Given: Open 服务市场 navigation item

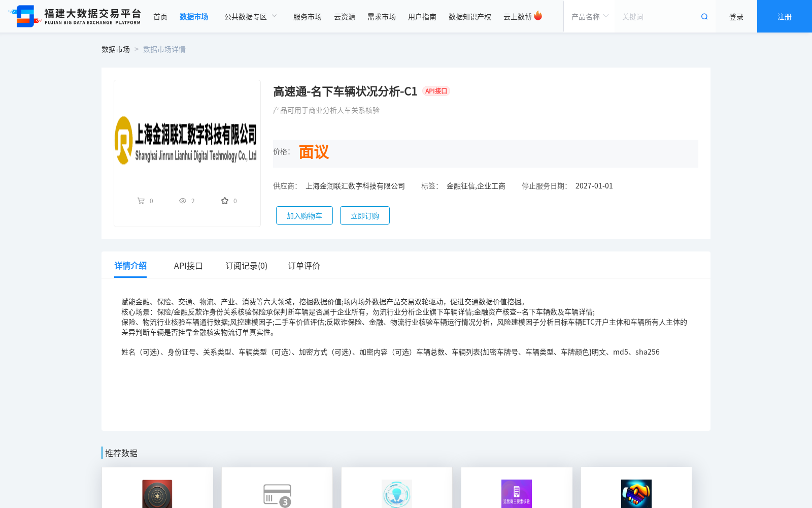Looking at the screenshot, I should pyautogui.click(x=308, y=17).
